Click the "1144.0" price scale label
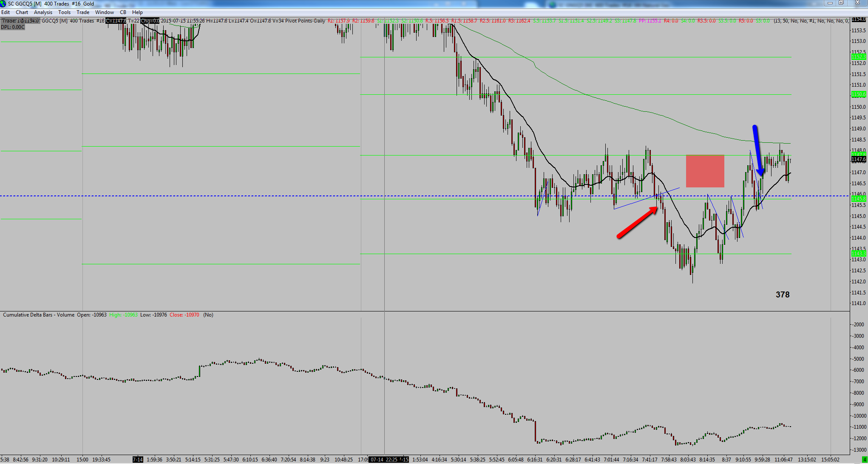Viewport: 868px width, 464px height. [859, 238]
